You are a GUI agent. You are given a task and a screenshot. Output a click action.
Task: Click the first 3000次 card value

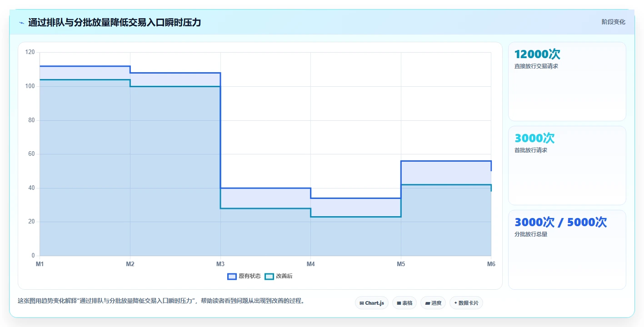534,139
